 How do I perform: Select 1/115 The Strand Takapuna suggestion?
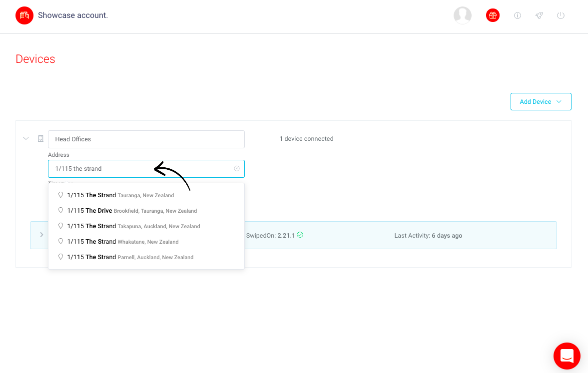click(146, 226)
